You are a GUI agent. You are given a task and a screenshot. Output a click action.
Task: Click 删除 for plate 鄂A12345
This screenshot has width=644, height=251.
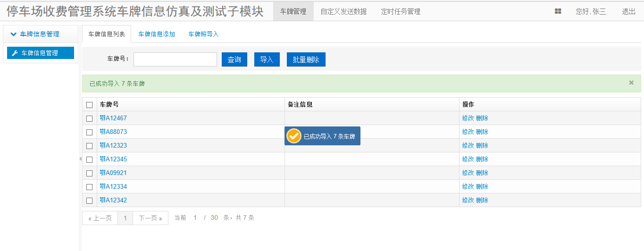pos(482,159)
